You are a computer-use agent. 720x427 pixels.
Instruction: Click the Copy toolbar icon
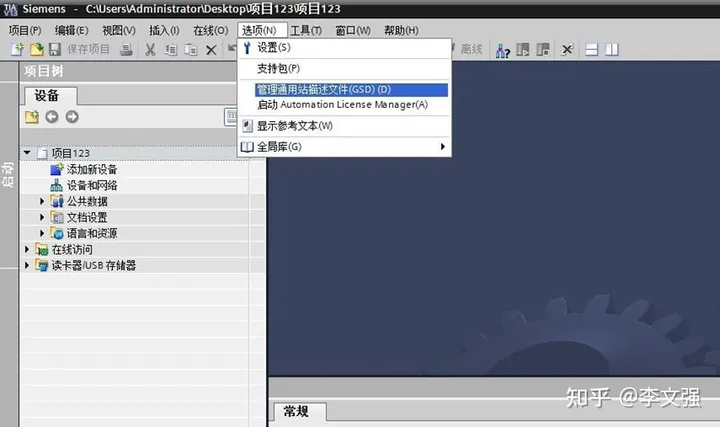(170, 49)
